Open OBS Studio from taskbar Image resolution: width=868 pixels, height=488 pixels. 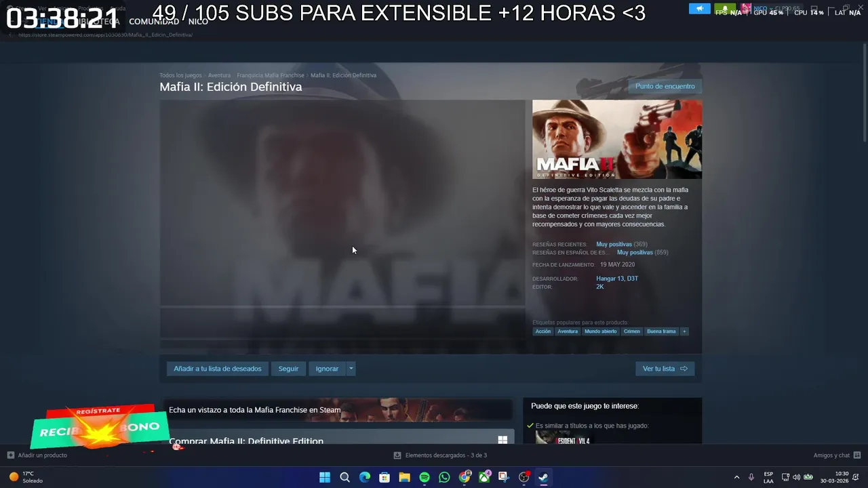coord(524,477)
